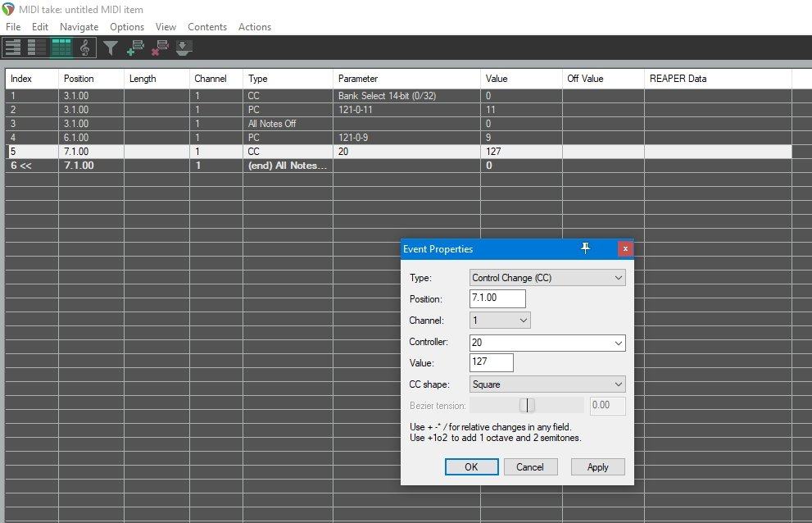This screenshot has height=523, width=812.
Task: Open the Controller combo box
Action: click(x=547, y=343)
